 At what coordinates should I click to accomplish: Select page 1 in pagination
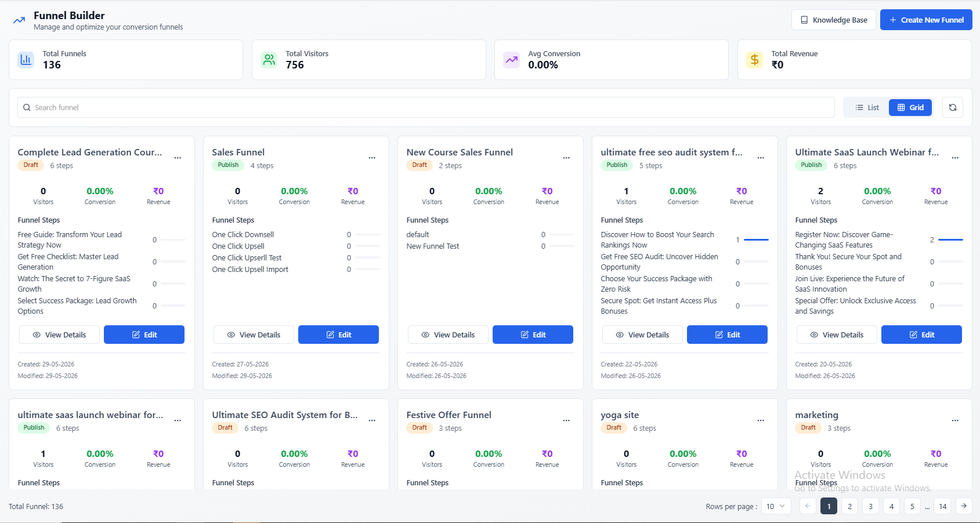click(829, 506)
